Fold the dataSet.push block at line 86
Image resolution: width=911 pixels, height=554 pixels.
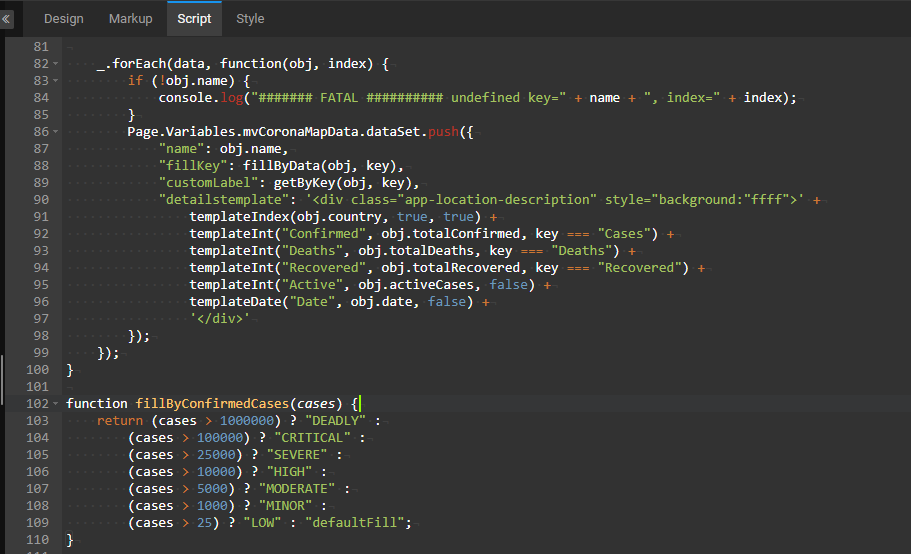click(x=56, y=132)
